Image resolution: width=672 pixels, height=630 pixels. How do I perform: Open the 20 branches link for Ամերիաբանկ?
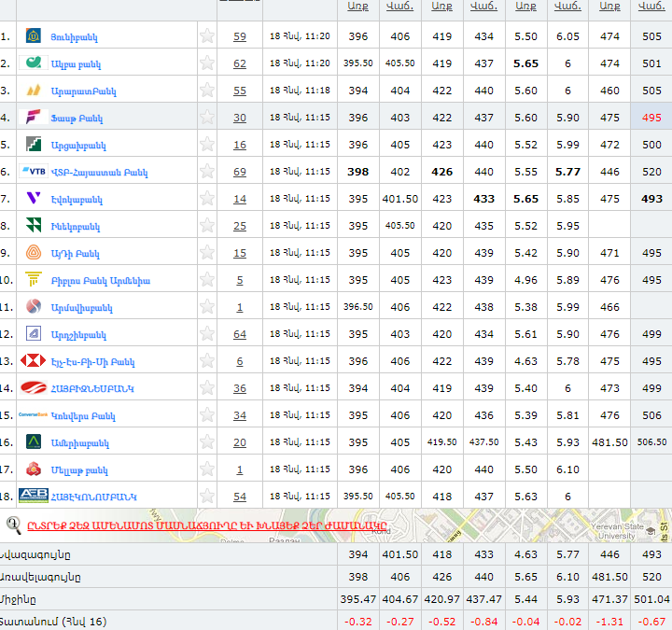click(x=240, y=442)
